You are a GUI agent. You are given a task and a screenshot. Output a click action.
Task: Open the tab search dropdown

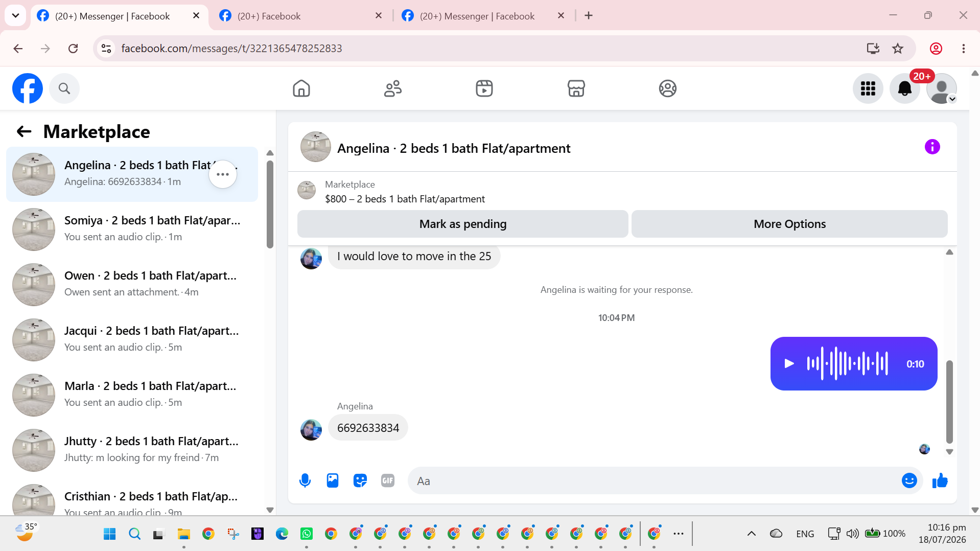coord(15,16)
